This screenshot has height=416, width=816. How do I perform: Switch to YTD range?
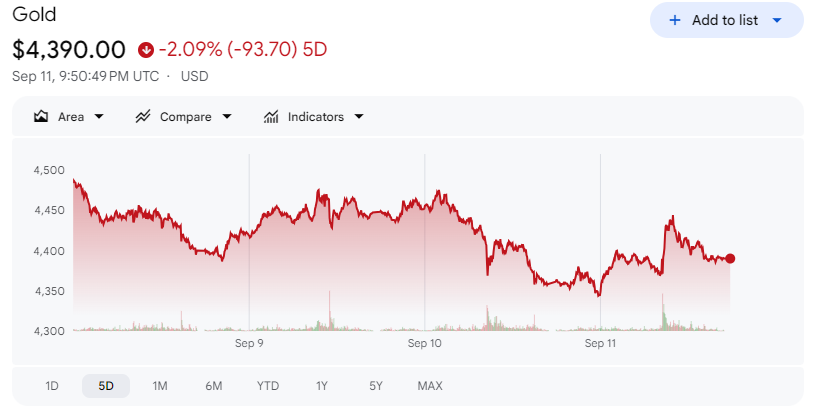click(x=267, y=386)
